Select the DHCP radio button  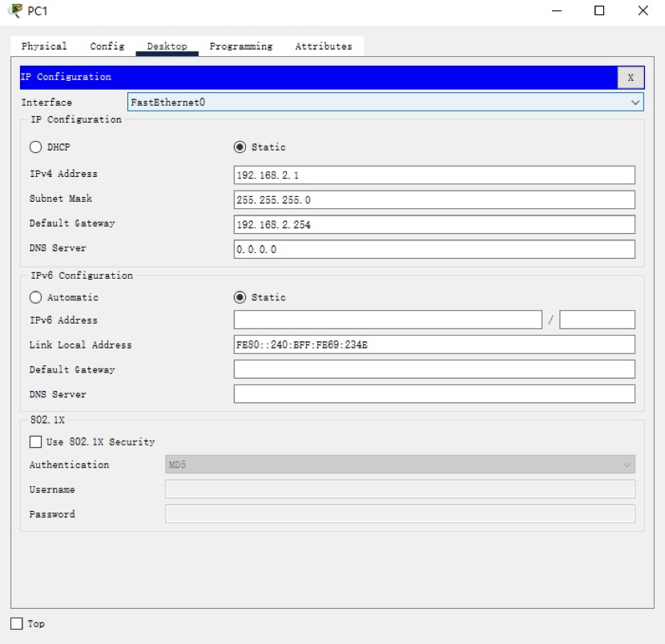pyautogui.click(x=35, y=147)
